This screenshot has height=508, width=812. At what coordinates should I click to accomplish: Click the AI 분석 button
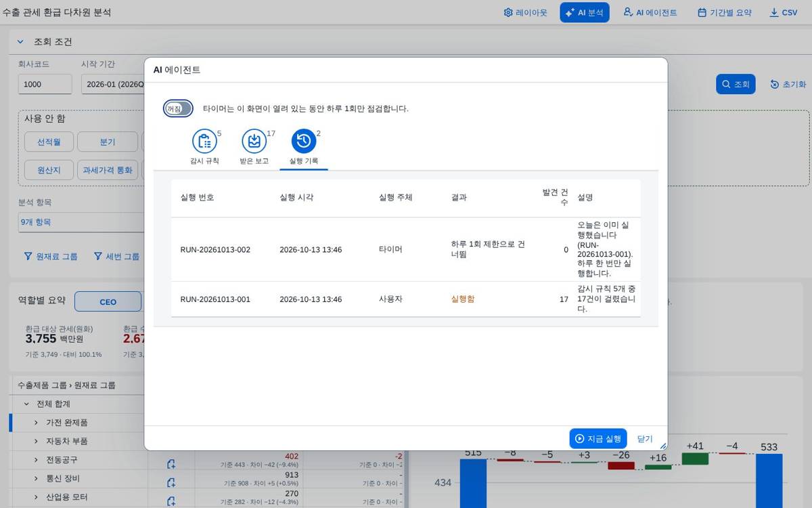coord(585,12)
